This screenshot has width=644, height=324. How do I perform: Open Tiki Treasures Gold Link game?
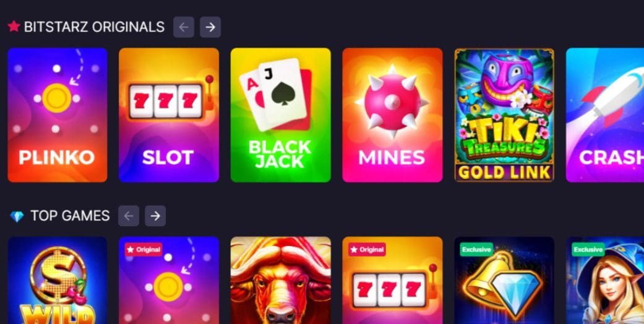[504, 115]
